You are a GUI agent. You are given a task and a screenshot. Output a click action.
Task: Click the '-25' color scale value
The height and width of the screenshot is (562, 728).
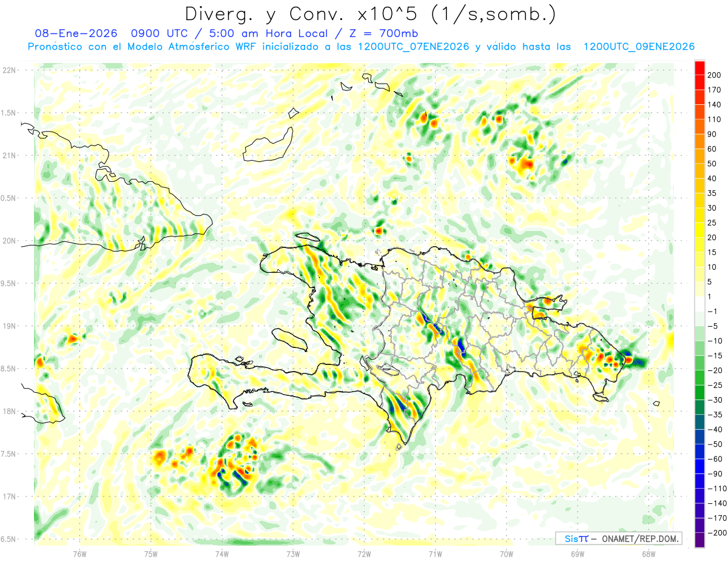click(x=716, y=386)
